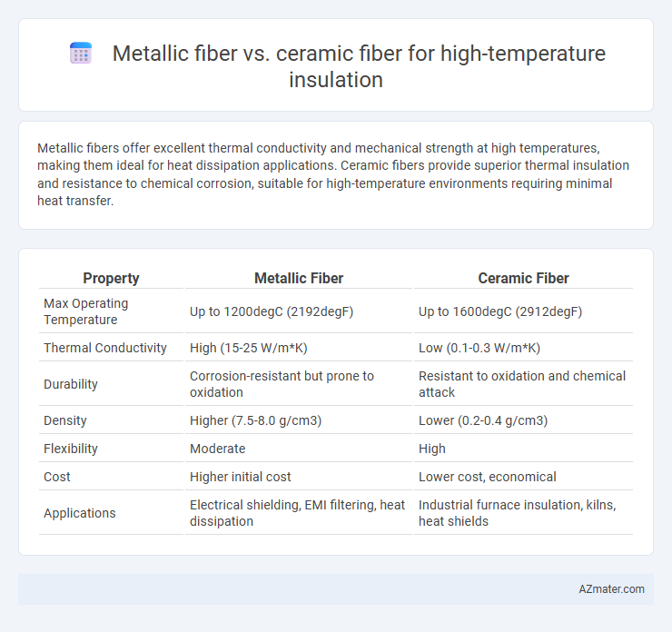Click the summary paragraph starting 'Metallic fibers offer'
672x632 pixels.
333,174
